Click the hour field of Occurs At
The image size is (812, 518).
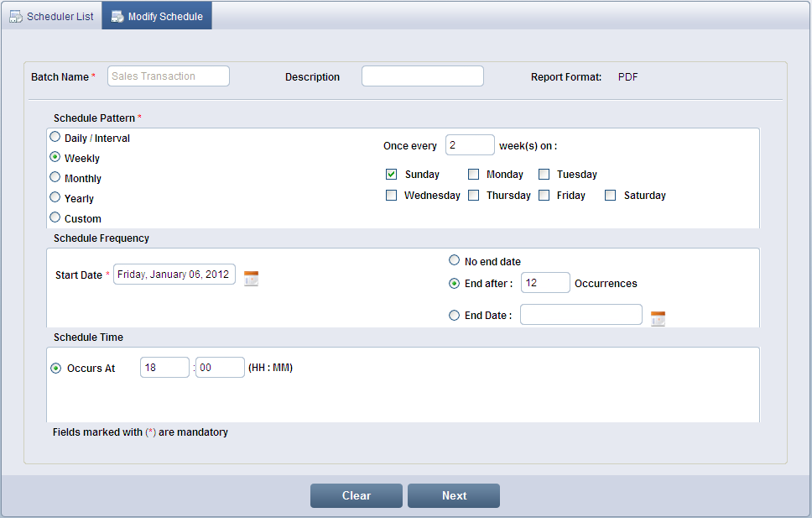(x=164, y=368)
